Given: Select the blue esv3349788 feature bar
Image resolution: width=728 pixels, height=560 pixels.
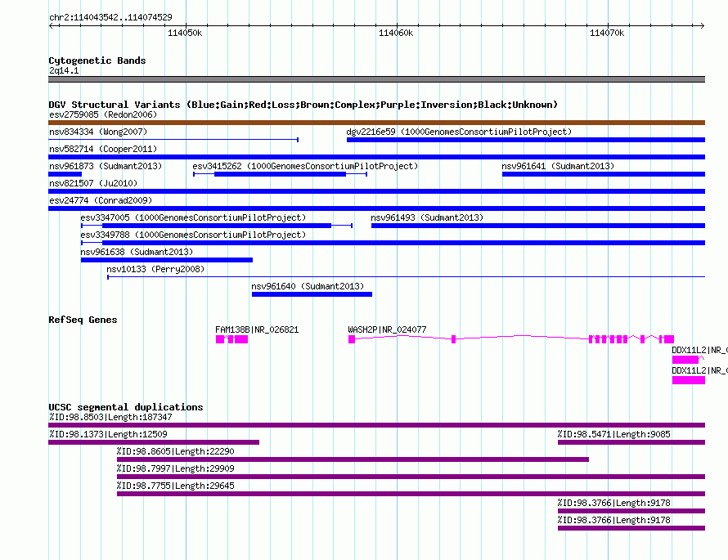Looking at the screenshot, I should tap(393, 243).
